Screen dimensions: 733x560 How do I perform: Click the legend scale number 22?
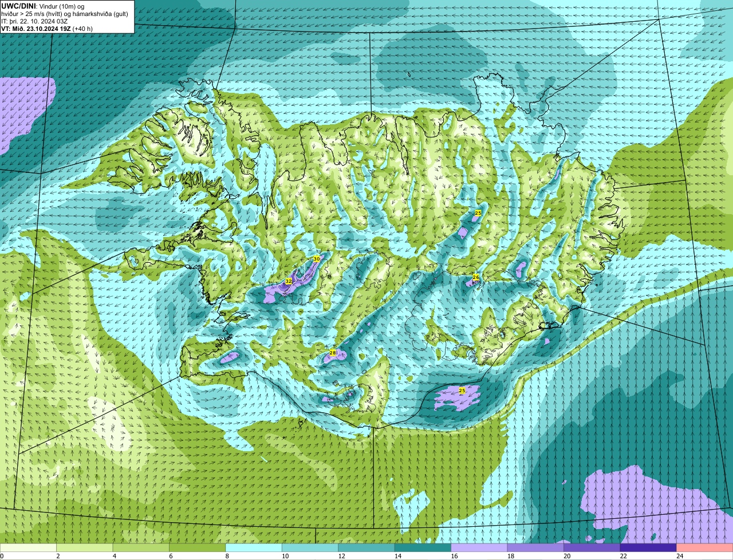pyautogui.click(x=624, y=556)
